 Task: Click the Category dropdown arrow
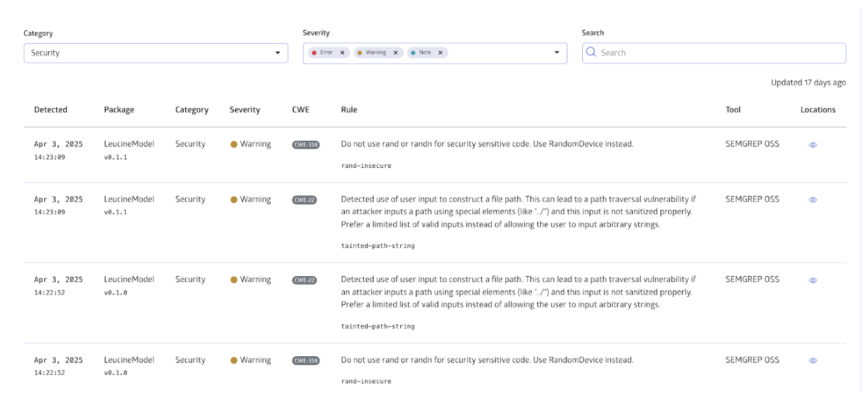(x=277, y=53)
